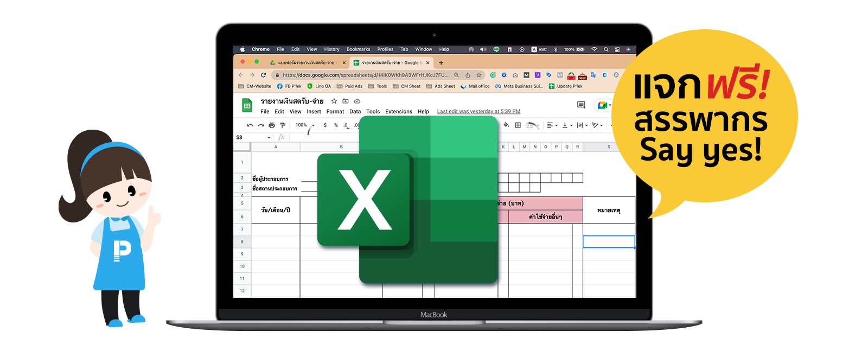Screen dimensions: 868x357
Task: Open the Spotlight search in menu bar
Action: 606,49
